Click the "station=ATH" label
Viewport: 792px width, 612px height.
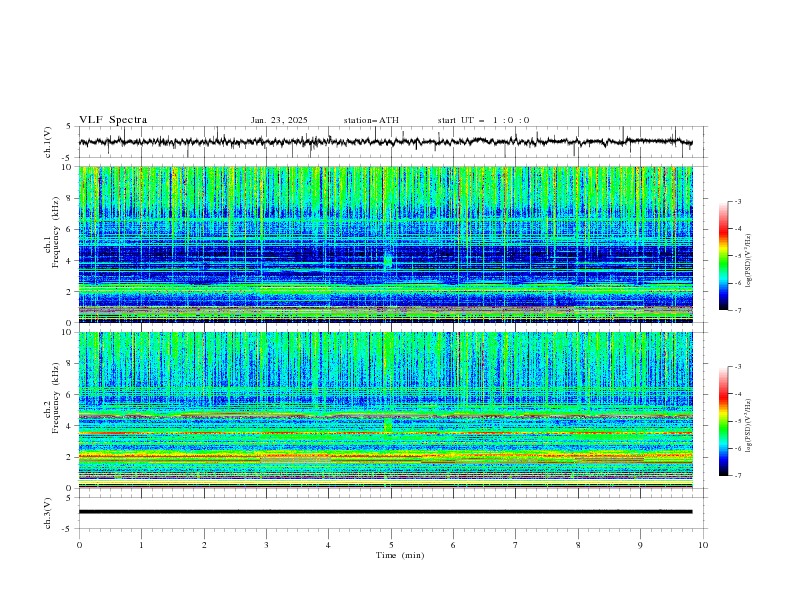[x=371, y=120]
